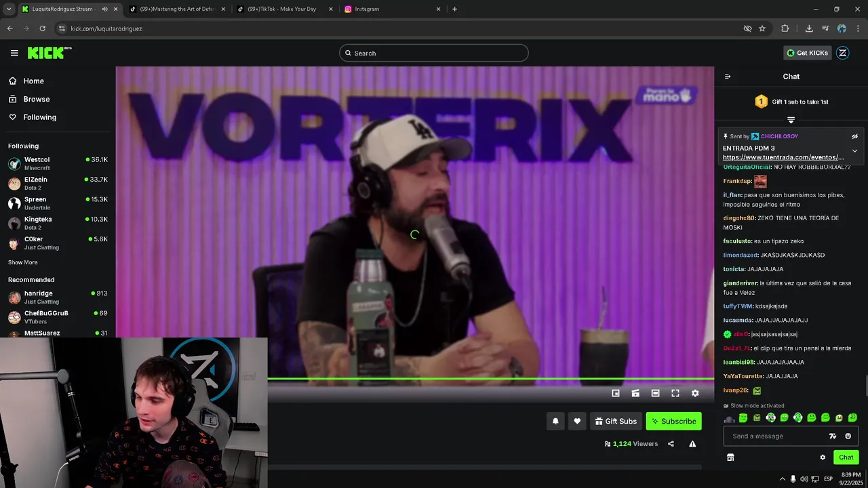Viewport: 868px width, 488px height.
Task: Open Spreen's channel in Following list
Action: (x=58, y=203)
